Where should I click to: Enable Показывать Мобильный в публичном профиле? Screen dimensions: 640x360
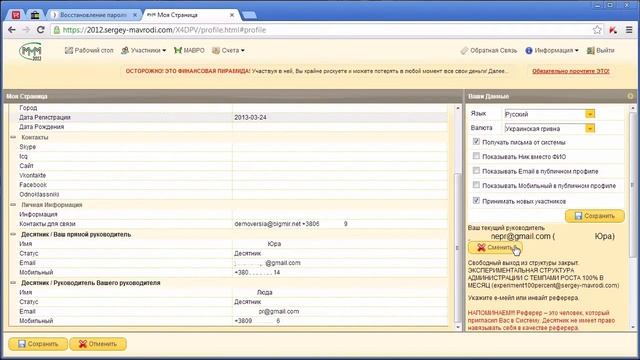coord(476,185)
